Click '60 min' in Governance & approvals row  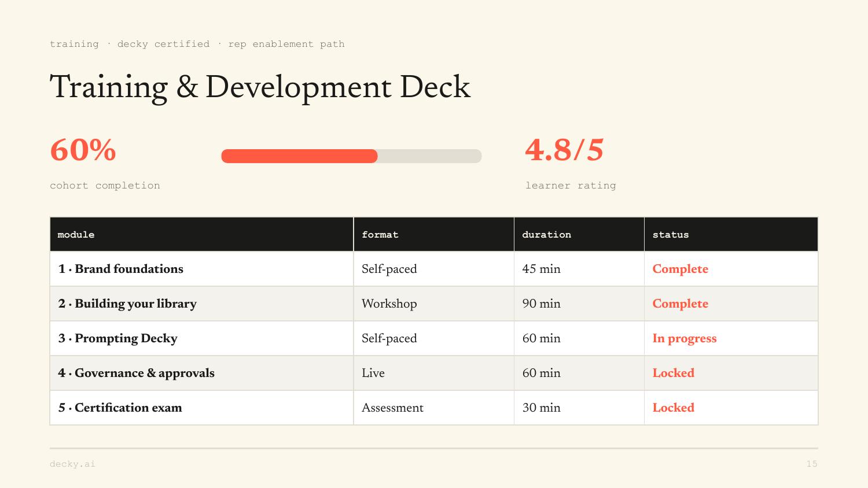point(579,373)
